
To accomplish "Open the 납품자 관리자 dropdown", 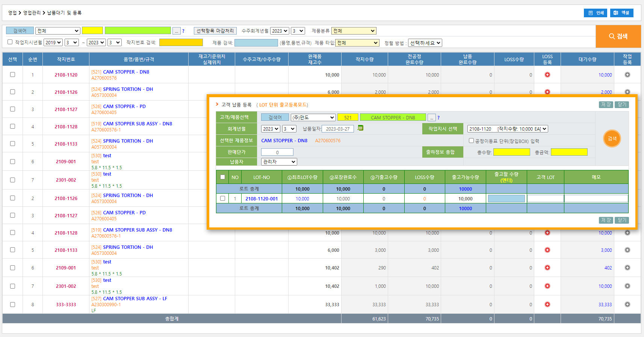I will (279, 162).
